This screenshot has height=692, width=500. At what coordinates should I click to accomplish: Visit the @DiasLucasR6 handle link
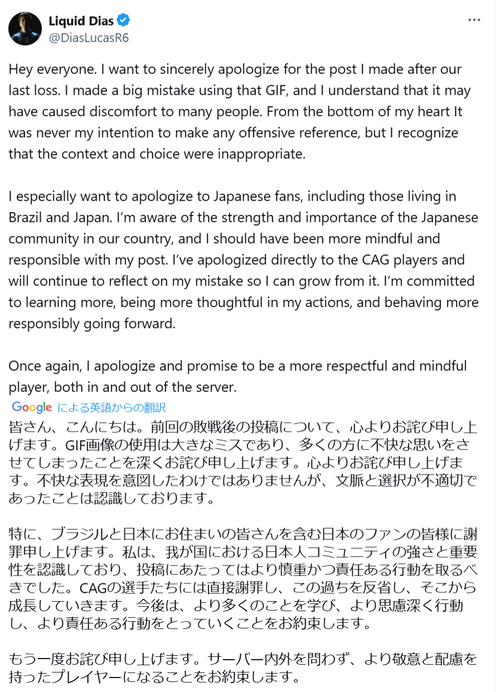tap(89, 38)
